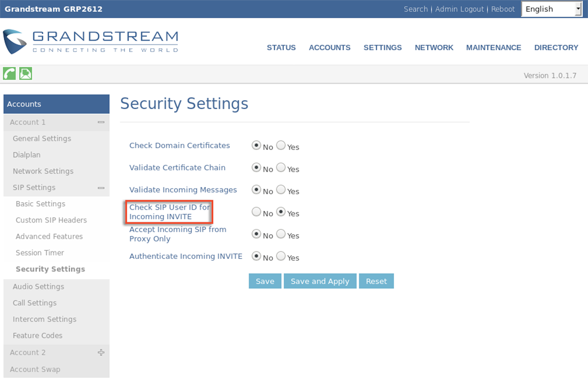The image size is (588, 383).
Task: Open Audio Settings in sidebar
Action: (38, 287)
